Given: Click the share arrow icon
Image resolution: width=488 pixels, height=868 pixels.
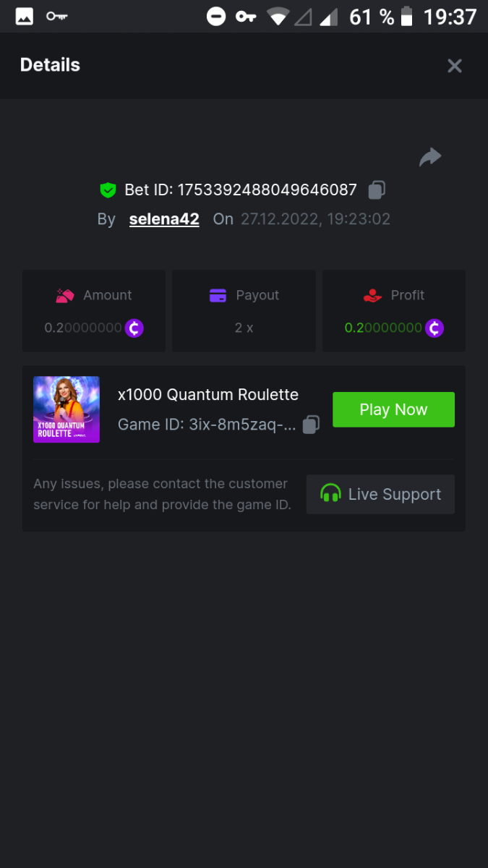Looking at the screenshot, I should click(430, 157).
